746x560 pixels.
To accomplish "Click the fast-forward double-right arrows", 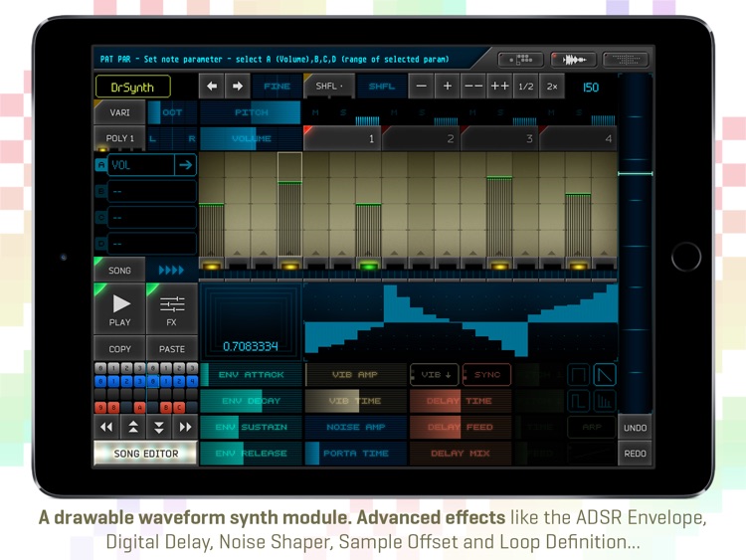I will coord(185,428).
